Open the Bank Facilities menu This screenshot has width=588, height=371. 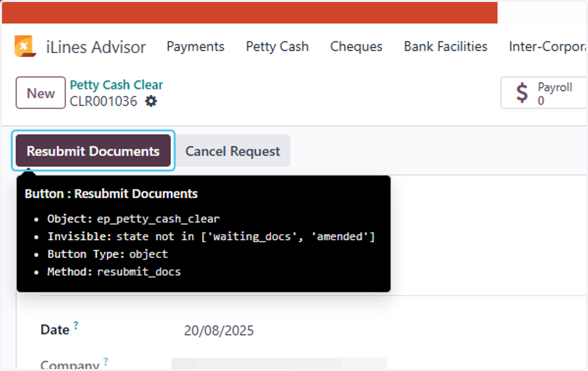(x=445, y=46)
